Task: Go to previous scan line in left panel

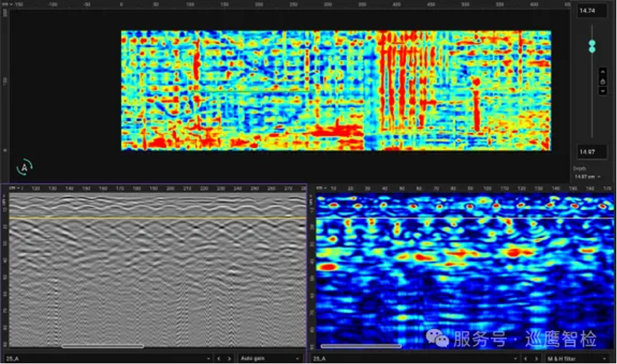Action: point(219,358)
